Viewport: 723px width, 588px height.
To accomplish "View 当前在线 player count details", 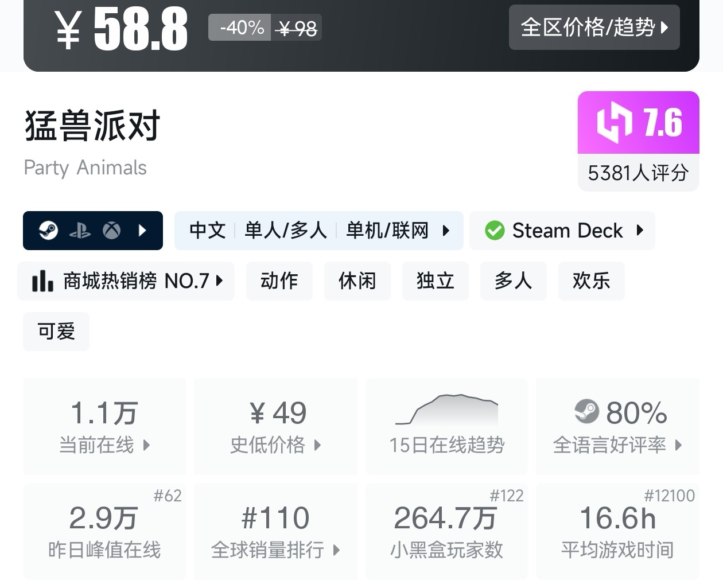I will pyautogui.click(x=104, y=427).
